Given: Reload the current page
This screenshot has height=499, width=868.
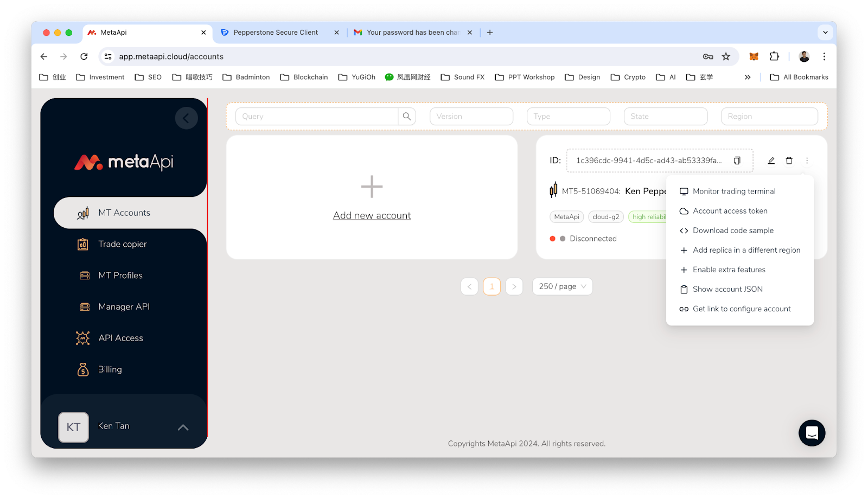Looking at the screenshot, I should tap(84, 56).
